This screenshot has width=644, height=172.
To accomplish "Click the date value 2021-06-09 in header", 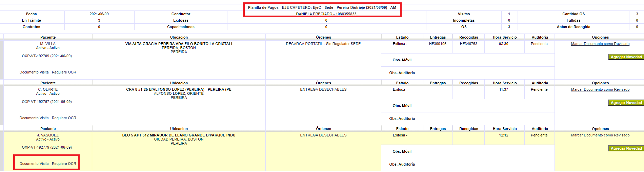I will [x=99, y=14].
